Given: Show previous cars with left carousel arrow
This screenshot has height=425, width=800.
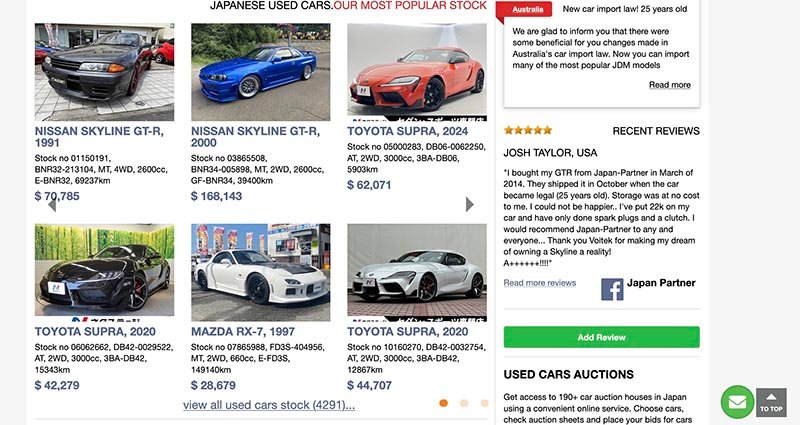Looking at the screenshot, I should click(52, 205).
